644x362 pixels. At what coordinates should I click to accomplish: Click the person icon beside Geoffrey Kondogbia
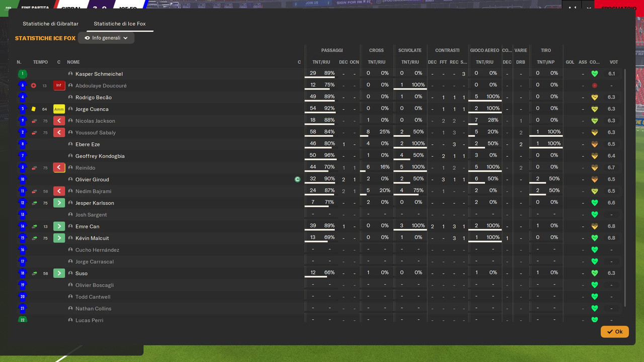71,156
